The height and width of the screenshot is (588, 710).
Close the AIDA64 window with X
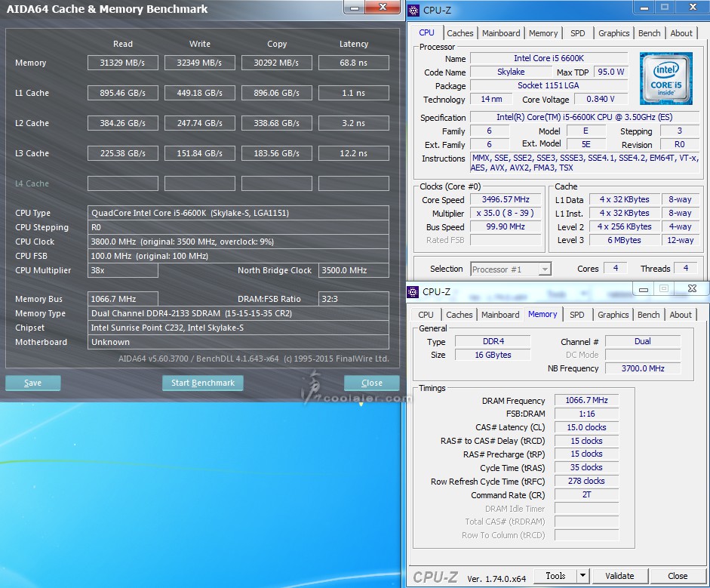(383, 7)
